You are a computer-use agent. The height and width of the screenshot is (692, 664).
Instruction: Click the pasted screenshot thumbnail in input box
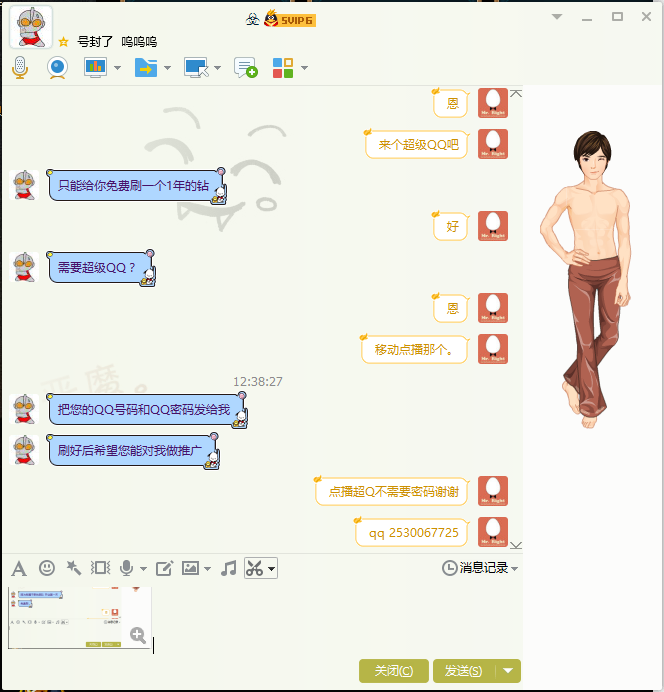pyautogui.click(x=80, y=618)
